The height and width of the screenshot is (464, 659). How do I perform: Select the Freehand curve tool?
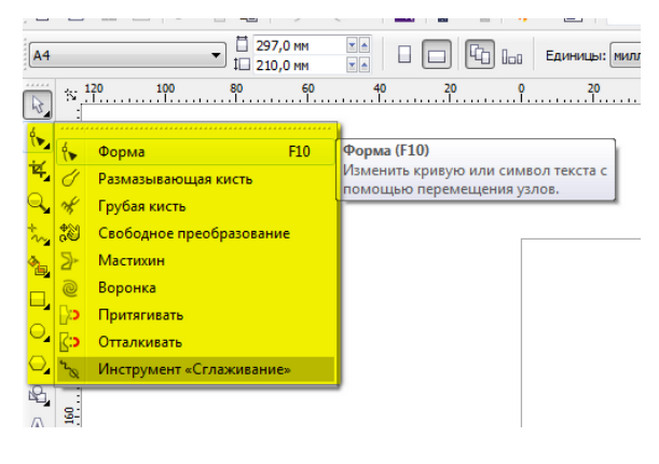[x=39, y=235]
